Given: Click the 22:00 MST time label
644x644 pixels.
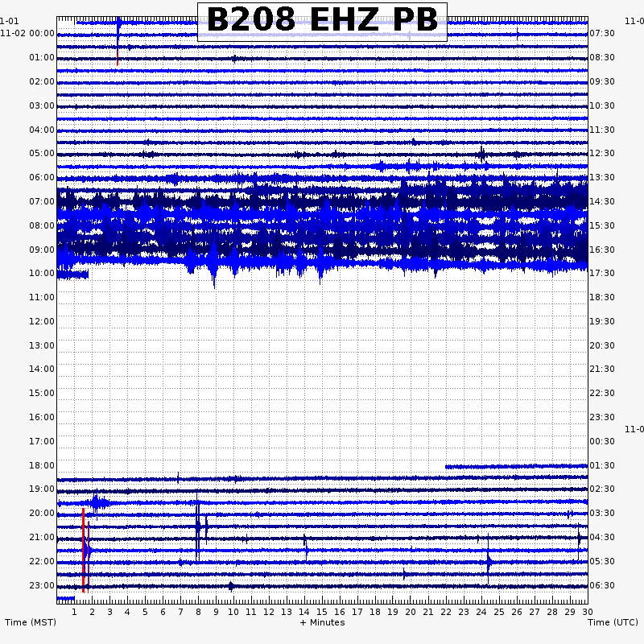Looking at the screenshot, I should (42, 561).
